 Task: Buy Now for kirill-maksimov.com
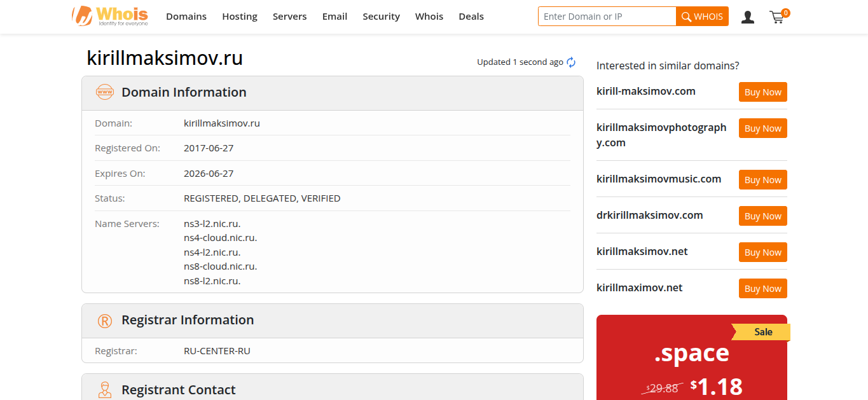click(762, 92)
